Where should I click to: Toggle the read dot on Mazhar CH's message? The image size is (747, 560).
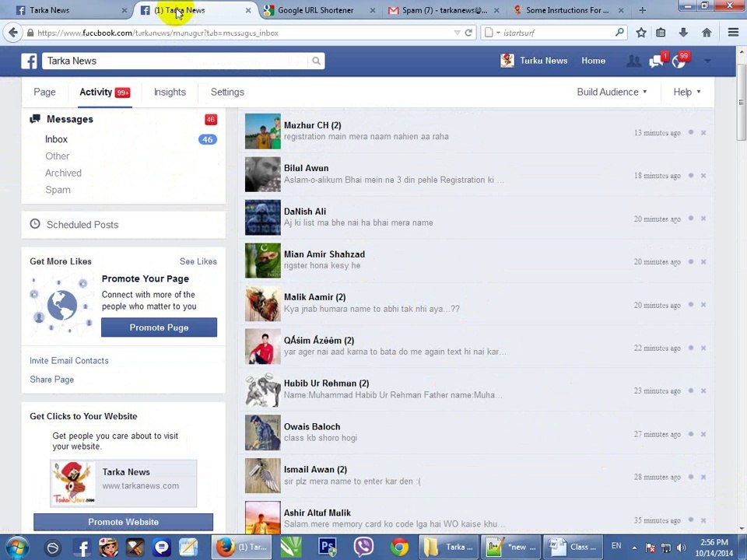691,132
